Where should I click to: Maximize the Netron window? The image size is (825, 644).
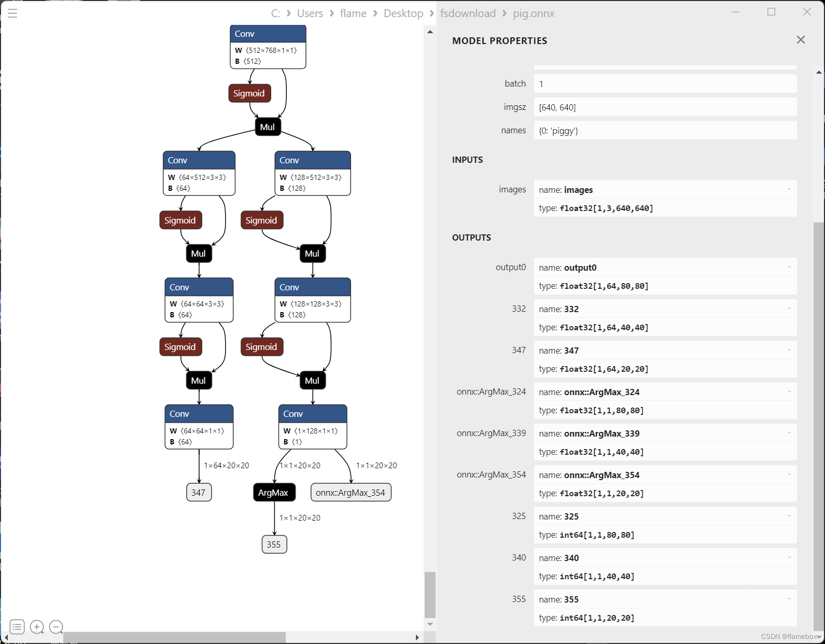771,12
